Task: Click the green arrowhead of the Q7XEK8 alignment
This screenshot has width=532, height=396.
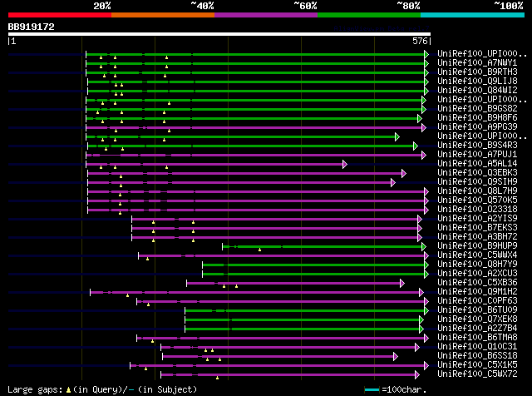Action: tap(421, 320)
